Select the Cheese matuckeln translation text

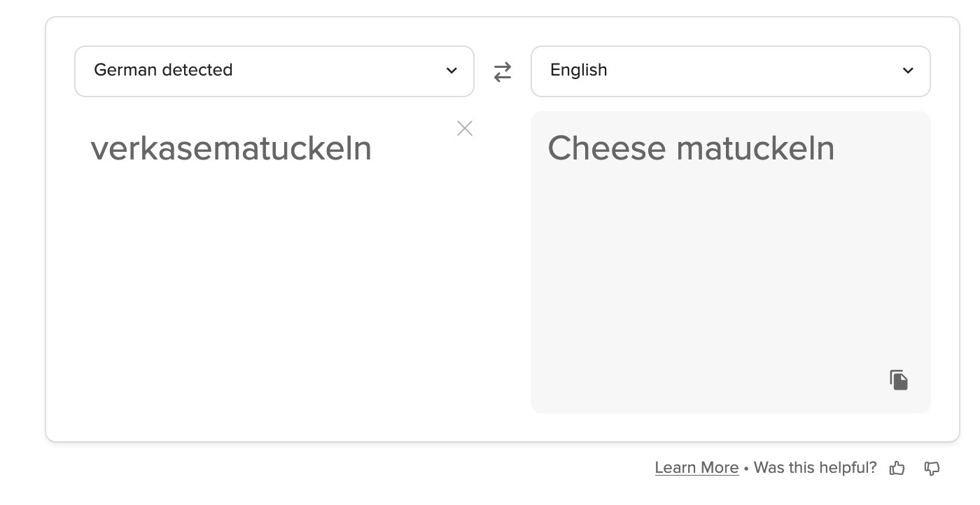tap(690, 149)
